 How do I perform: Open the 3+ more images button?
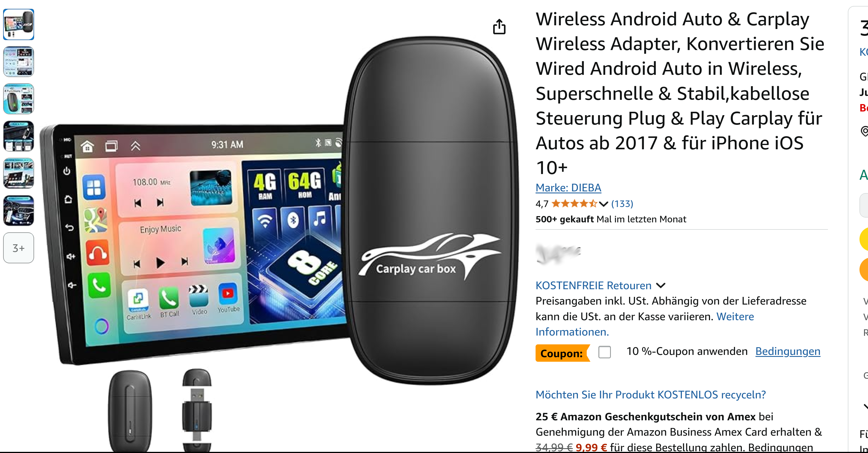[x=18, y=248]
